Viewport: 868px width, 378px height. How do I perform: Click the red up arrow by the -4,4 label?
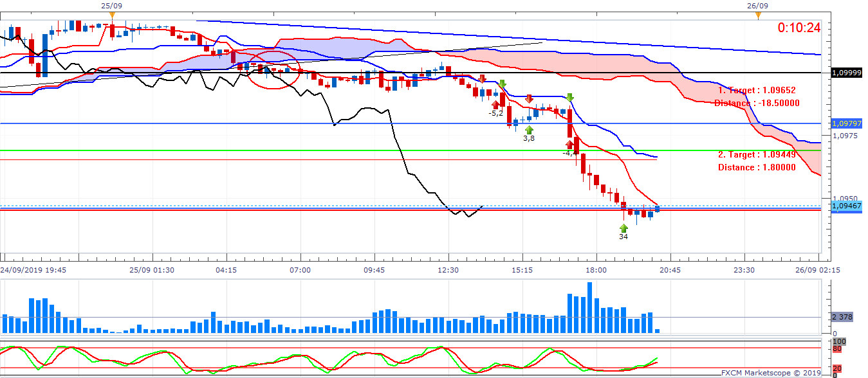(x=569, y=145)
